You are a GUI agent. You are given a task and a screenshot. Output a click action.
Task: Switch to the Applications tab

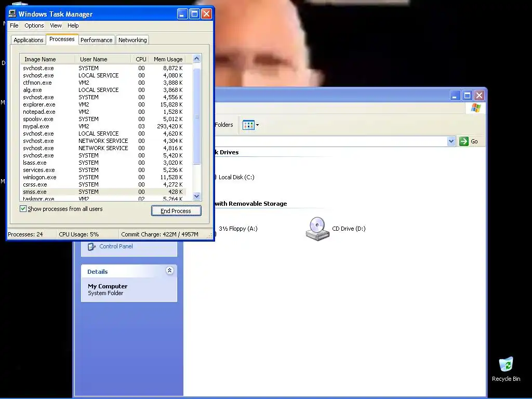[x=29, y=40]
